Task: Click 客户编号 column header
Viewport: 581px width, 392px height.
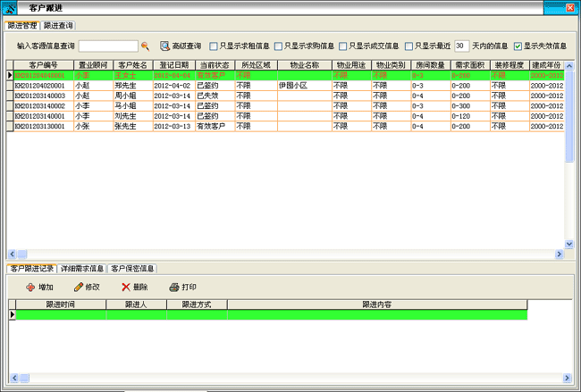Action: click(43, 65)
